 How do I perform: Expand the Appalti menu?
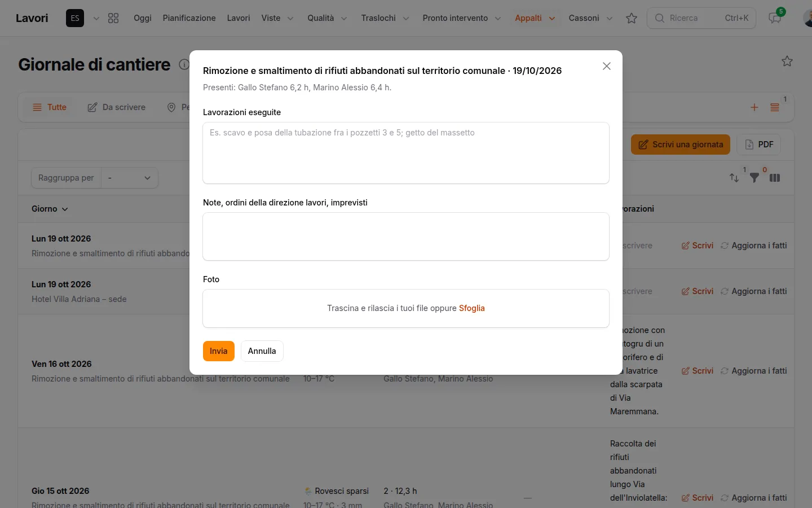point(535,18)
